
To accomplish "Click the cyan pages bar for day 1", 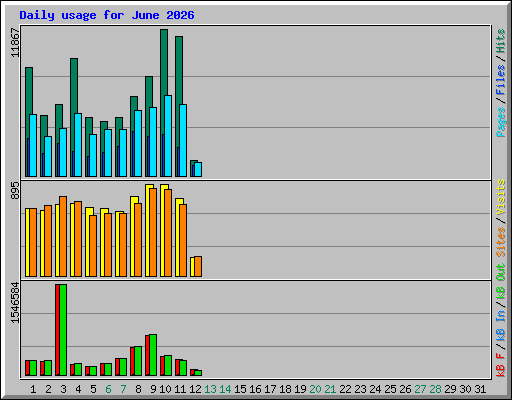I will (33, 146).
